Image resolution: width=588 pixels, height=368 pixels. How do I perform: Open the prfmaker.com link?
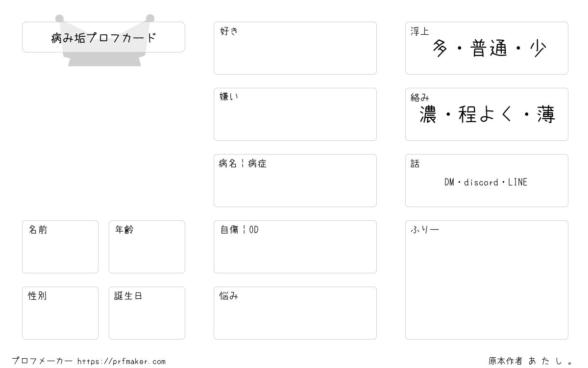[x=122, y=362]
